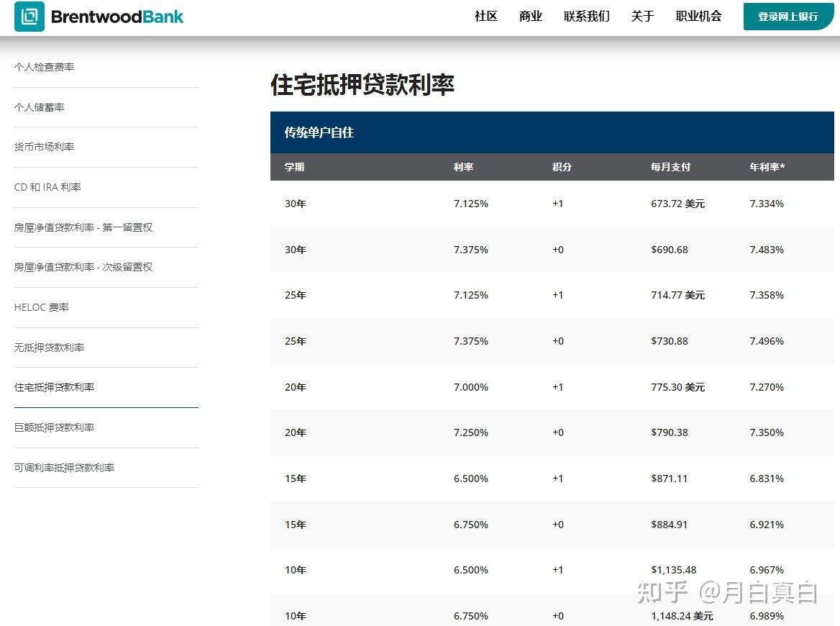
Task: Click the 年利率* column header
Action: click(767, 167)
